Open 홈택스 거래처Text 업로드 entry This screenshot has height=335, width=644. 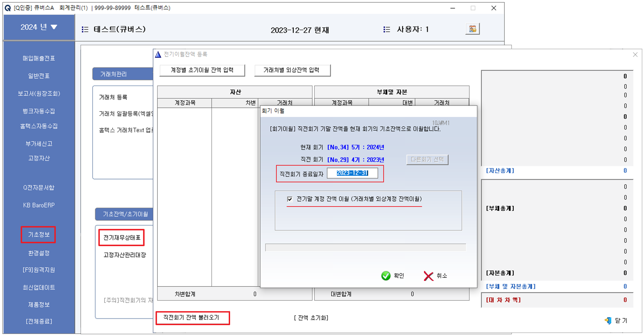[x=126, y=130]
